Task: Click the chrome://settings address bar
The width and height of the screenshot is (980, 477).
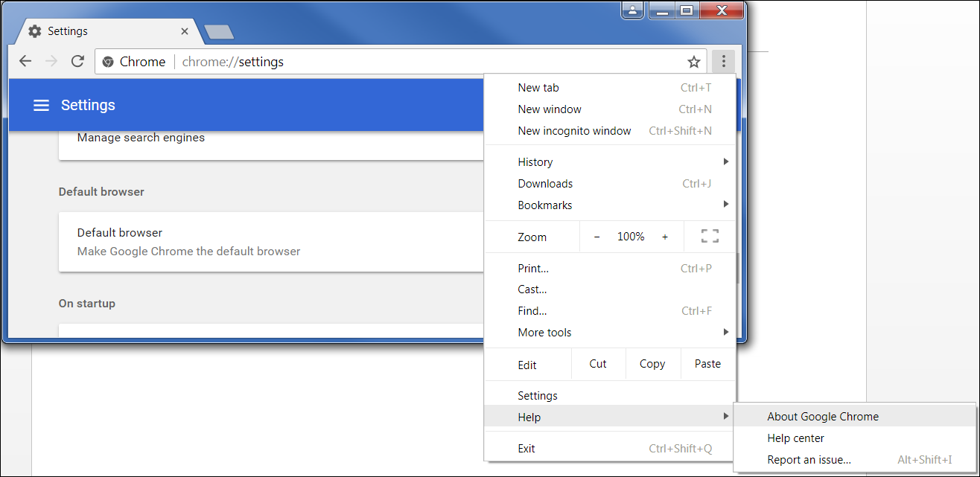Action: pos(232,62)
